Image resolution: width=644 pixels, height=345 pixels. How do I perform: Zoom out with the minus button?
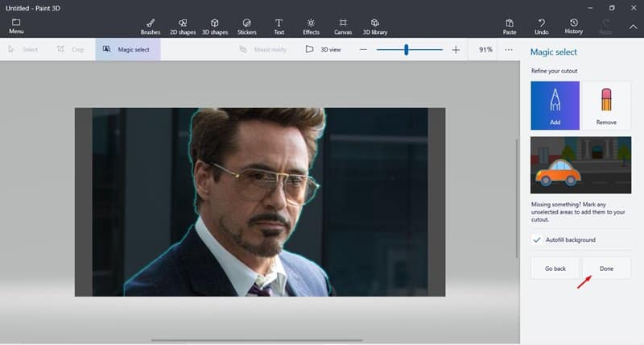[363, 50]
